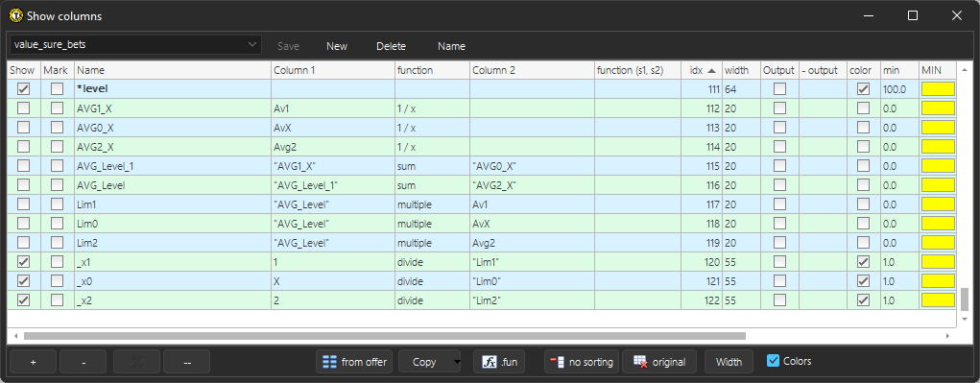Select the AVG_Level_1 name cell
This screenshot has width=980, height=383.
[173, 165]
